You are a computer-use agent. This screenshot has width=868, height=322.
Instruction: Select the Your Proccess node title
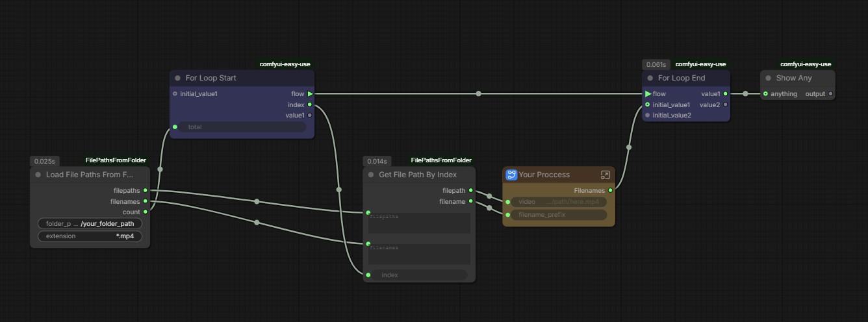[544, 175]
